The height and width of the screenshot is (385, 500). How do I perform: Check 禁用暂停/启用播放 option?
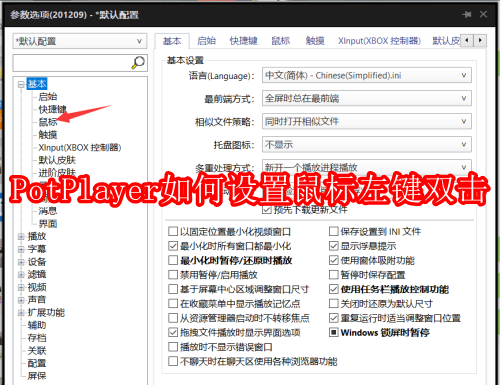pos(173,275)
